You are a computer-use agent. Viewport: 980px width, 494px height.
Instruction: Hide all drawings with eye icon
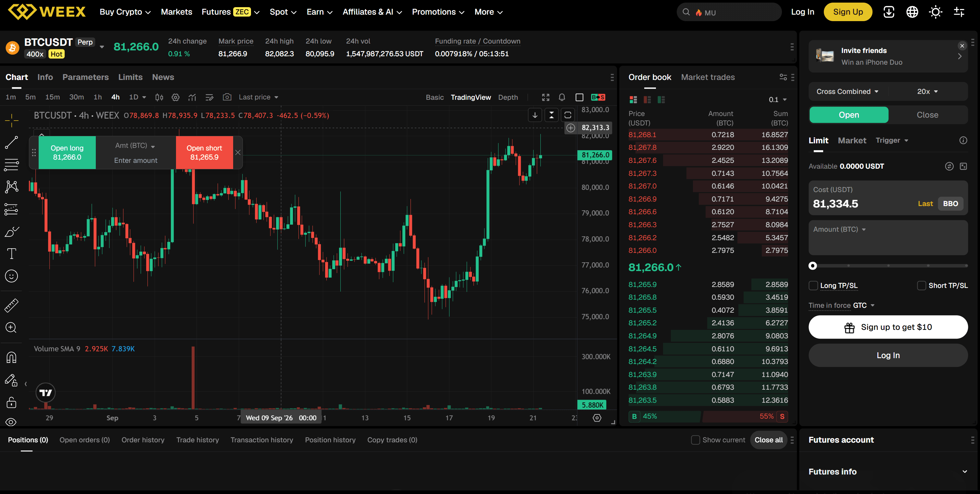11,422
